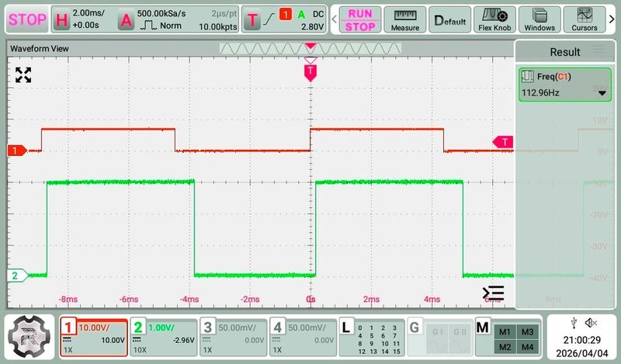Viewport: 621px width, 364px height.
Task: Click channel 1 DC coupling icon
Action: [x=67, y=340]
